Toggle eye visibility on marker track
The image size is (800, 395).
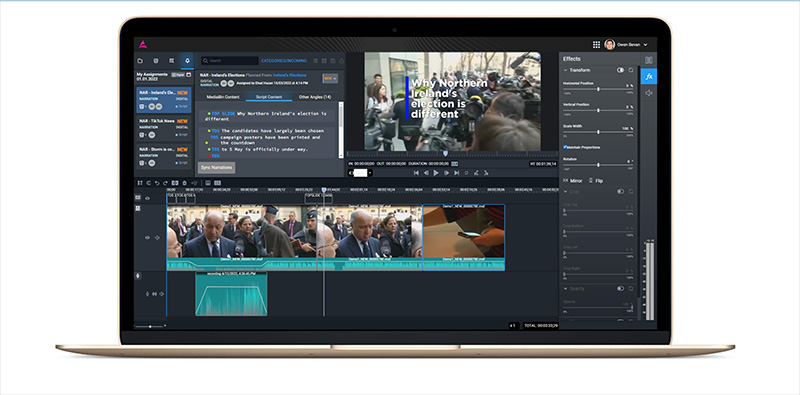click(x=147, y=198)
